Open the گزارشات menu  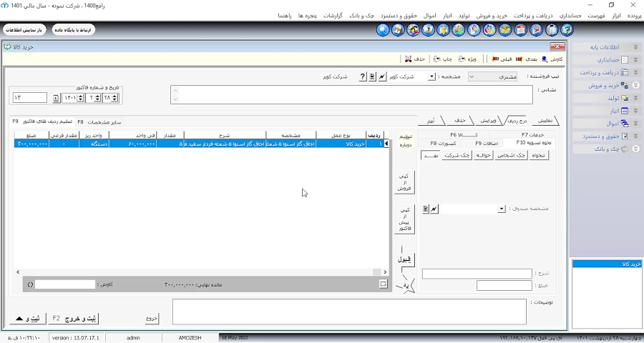[333, 16]
